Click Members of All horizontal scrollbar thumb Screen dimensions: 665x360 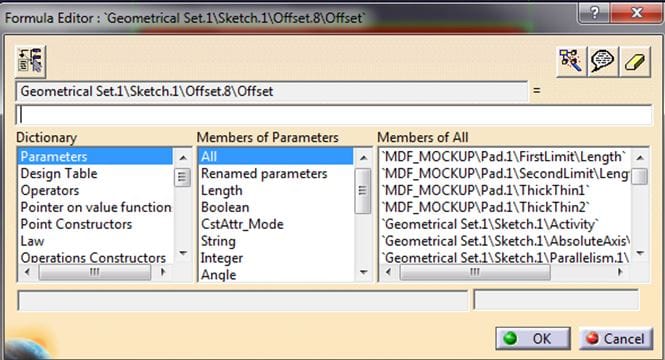(475, 272)
